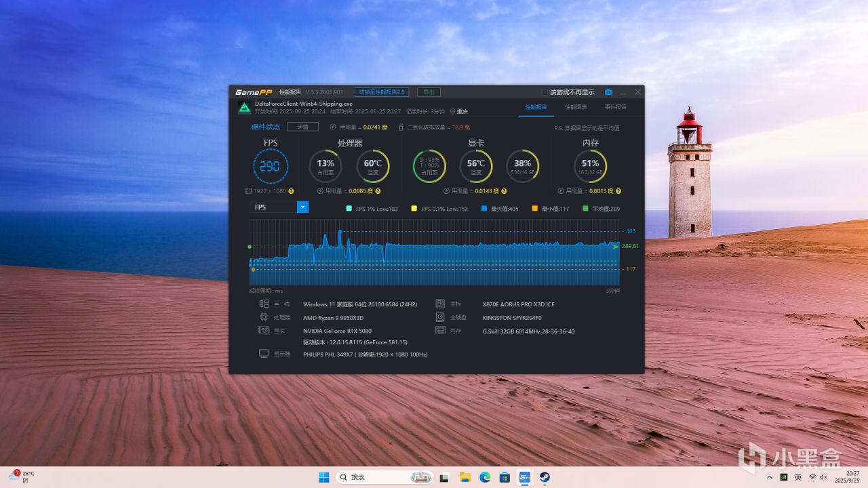Click the 主硬盘 disk drive icon

coord(440,317)
